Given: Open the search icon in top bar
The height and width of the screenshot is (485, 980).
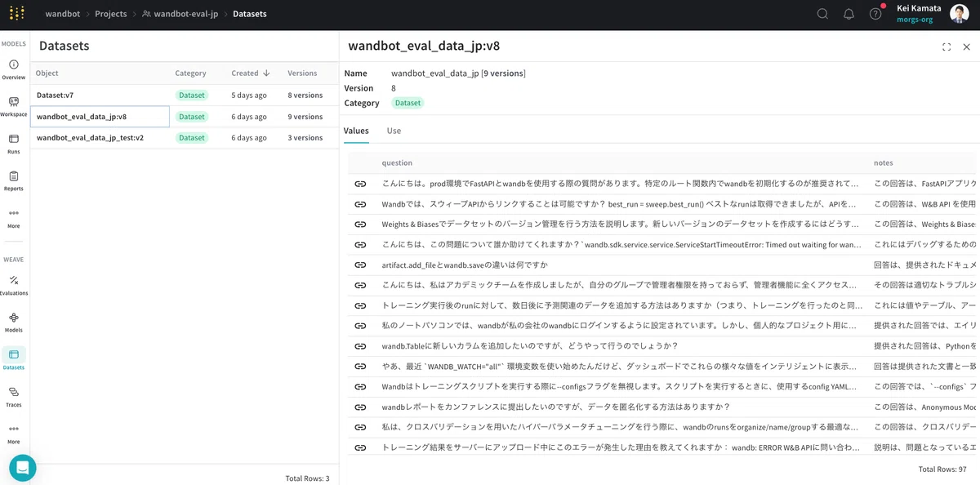Looking at the screenshot, I should pyautogui.click(x=822, y=14).
